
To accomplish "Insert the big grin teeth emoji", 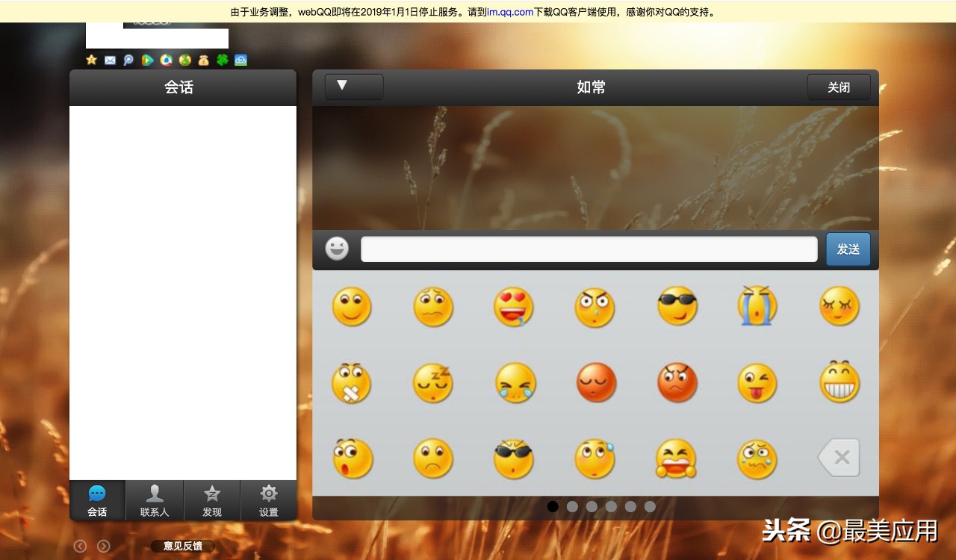I will pyautogui.click(x=839, y=382).
